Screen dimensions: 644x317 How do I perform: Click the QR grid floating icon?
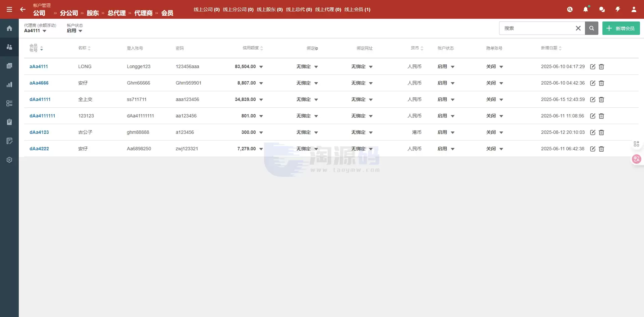tap(636, 144)
